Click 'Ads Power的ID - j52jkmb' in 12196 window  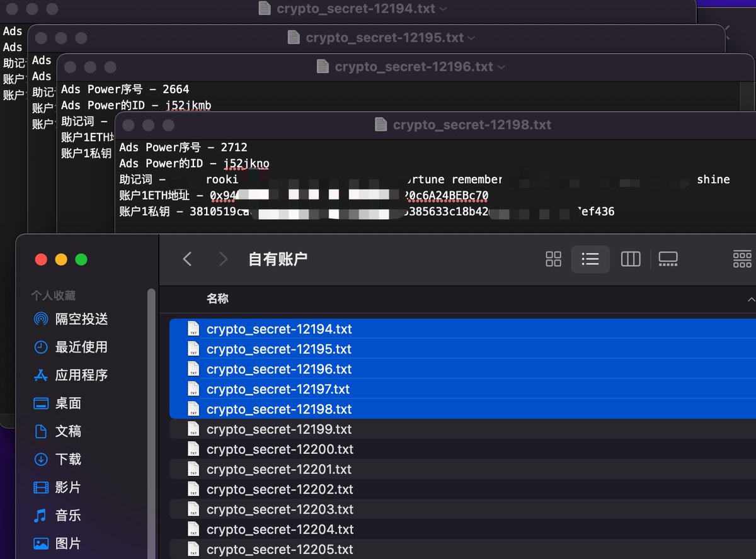pos(136,106)
